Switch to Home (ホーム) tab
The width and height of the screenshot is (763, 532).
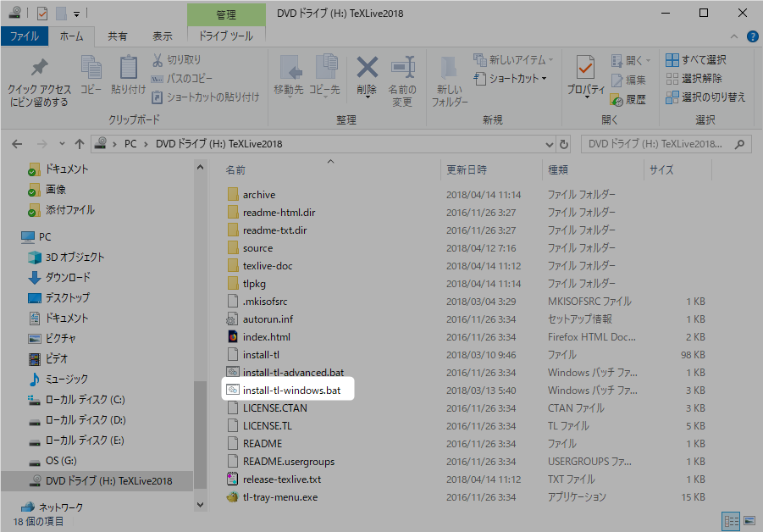point(71,36)
